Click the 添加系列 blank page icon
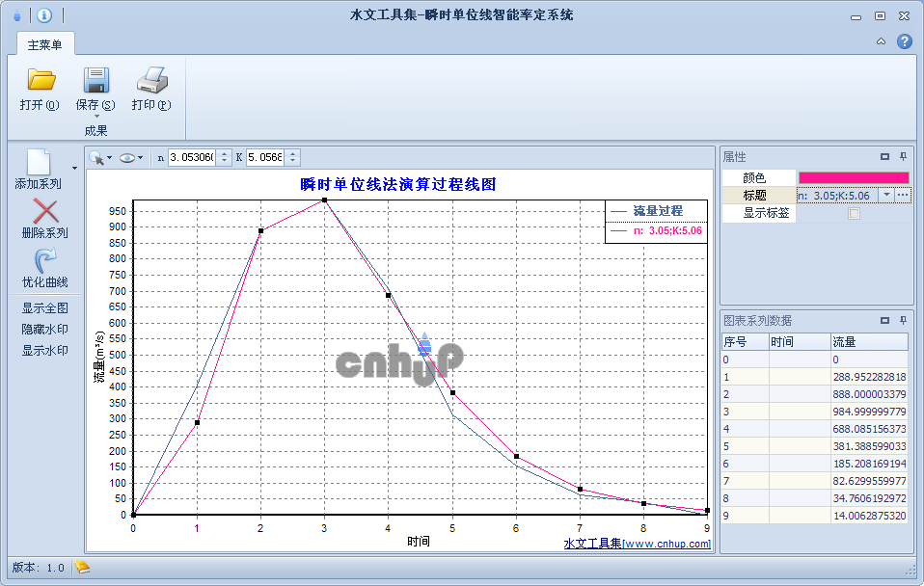924x586 pixels. [x=39, y=162]
